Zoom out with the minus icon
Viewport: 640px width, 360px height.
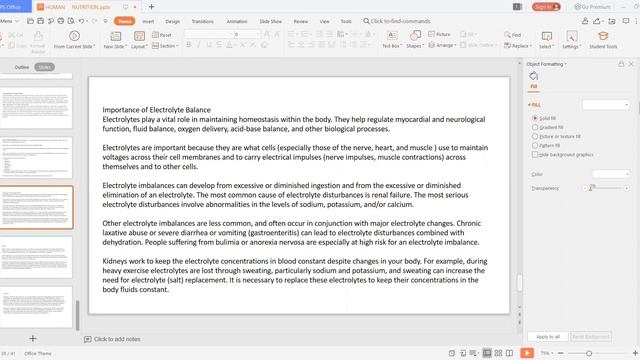tap(561, 353)
